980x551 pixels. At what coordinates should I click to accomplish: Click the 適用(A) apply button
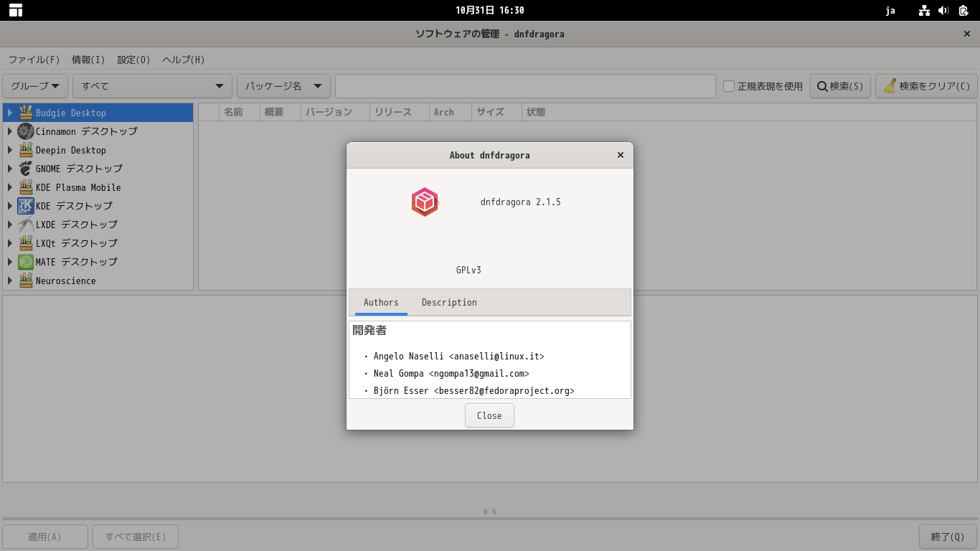coord(45,537)
